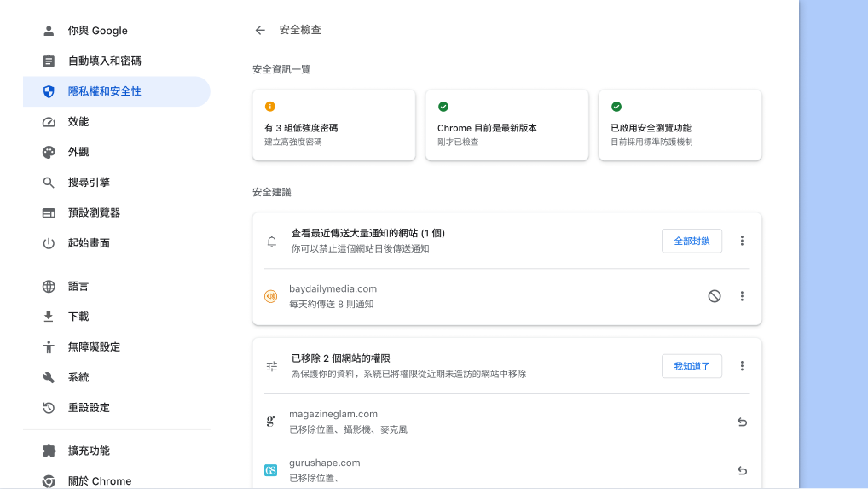Go to the 效能 settings page
The height and width of the screenshot is (489, 868).
pos(116,122)
